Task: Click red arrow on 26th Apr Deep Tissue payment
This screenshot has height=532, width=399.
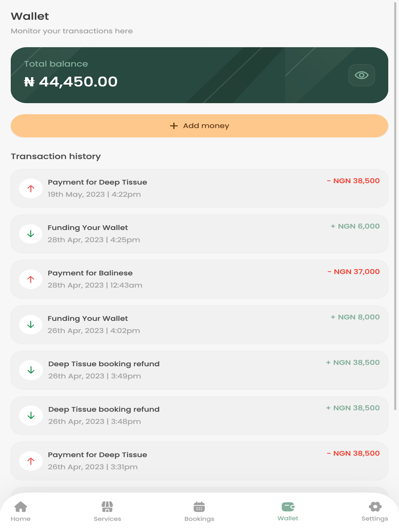Action: pos(31,461)
